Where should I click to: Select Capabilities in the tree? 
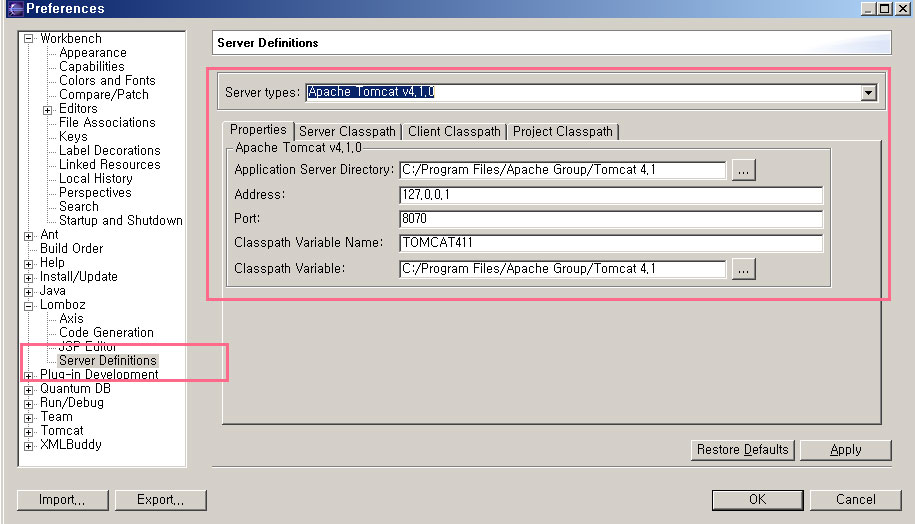(x=92, y=67)
